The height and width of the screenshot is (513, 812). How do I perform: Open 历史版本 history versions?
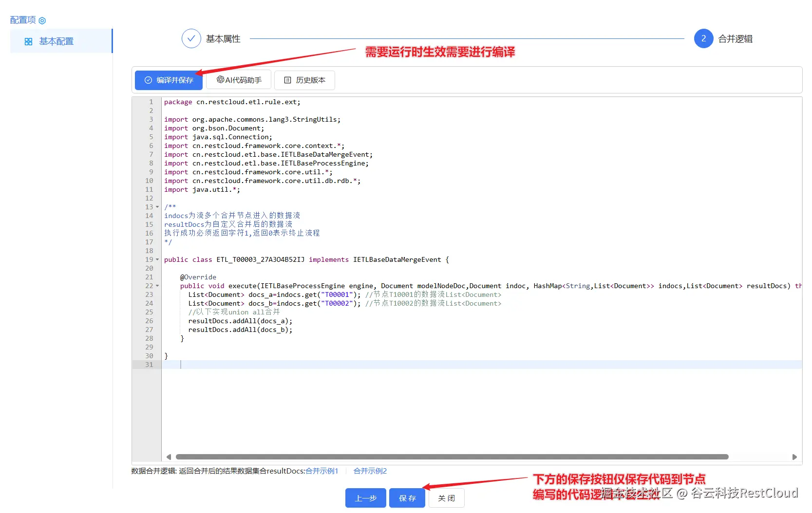304,80
